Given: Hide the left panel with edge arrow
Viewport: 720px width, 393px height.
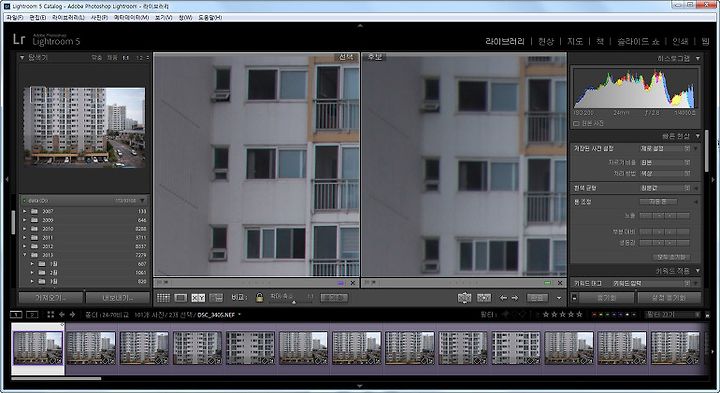Looking at the screenshot, I should [6, 179].
